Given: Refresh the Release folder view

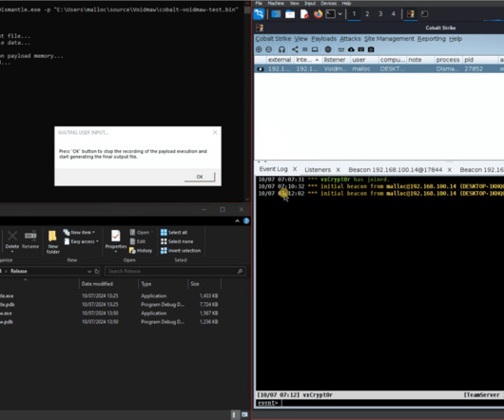Looking at the screenshot, I should (x=96, y=272).
